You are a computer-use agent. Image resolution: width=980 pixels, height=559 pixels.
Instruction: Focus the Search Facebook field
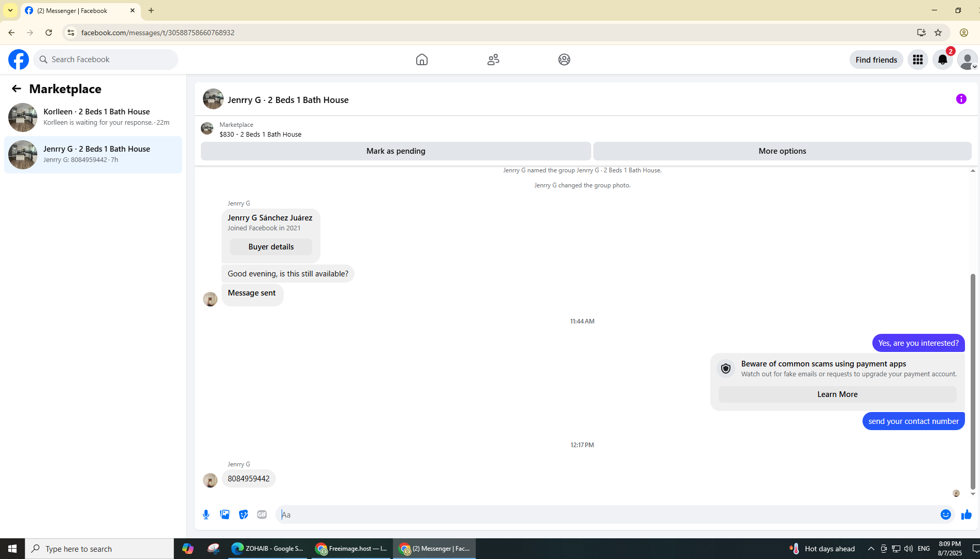106,60
